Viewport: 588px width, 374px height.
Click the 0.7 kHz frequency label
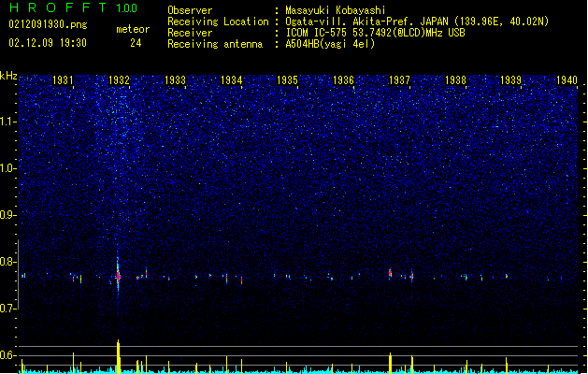(8, 309)
